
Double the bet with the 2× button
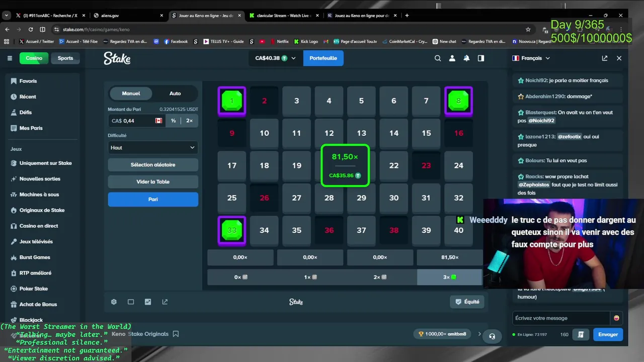[x=190, y=121]
